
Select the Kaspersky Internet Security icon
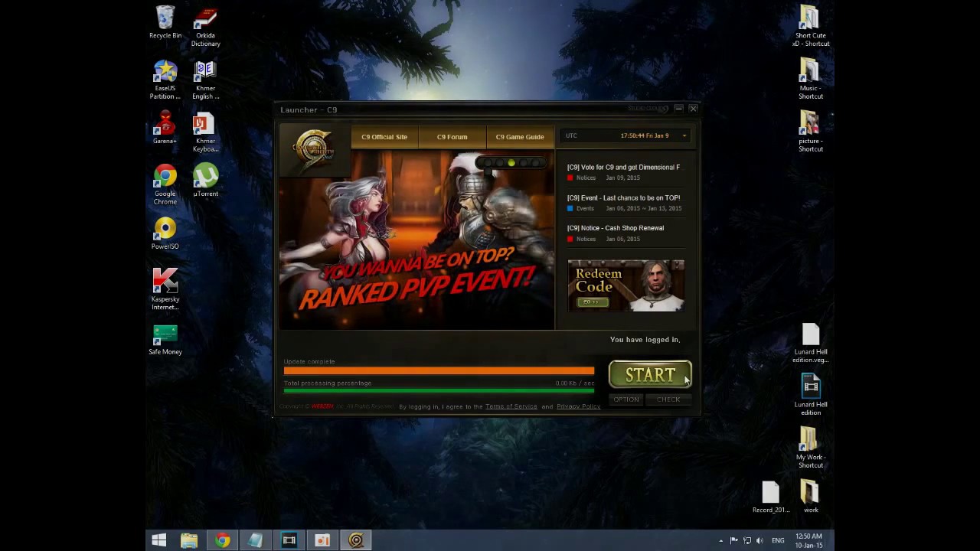click(165, 290)
